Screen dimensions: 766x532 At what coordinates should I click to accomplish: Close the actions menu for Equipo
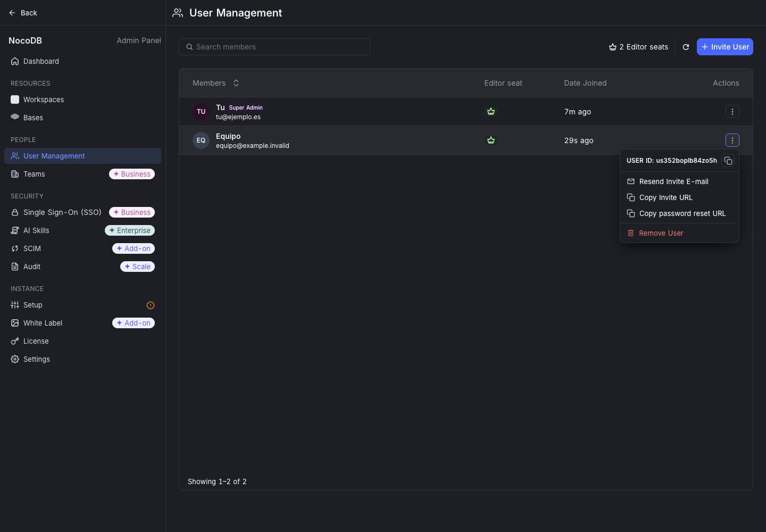point(732,140)
